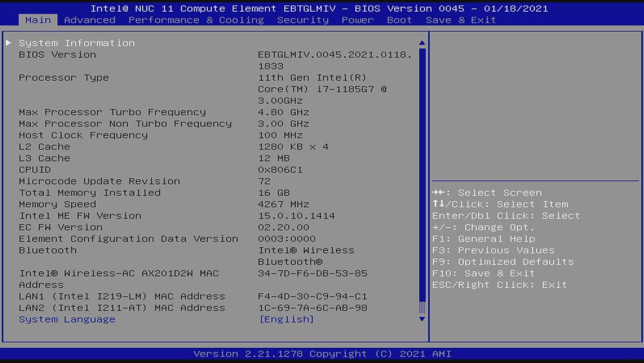Click the 4267 MHz value
The image size is (644, 363).
tap(283, 204)
